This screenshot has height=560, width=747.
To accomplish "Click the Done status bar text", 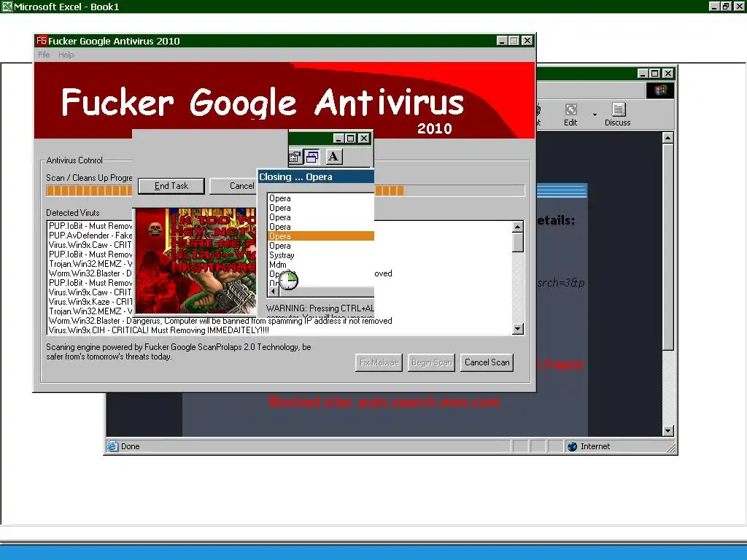I will [x=130, y=446].
